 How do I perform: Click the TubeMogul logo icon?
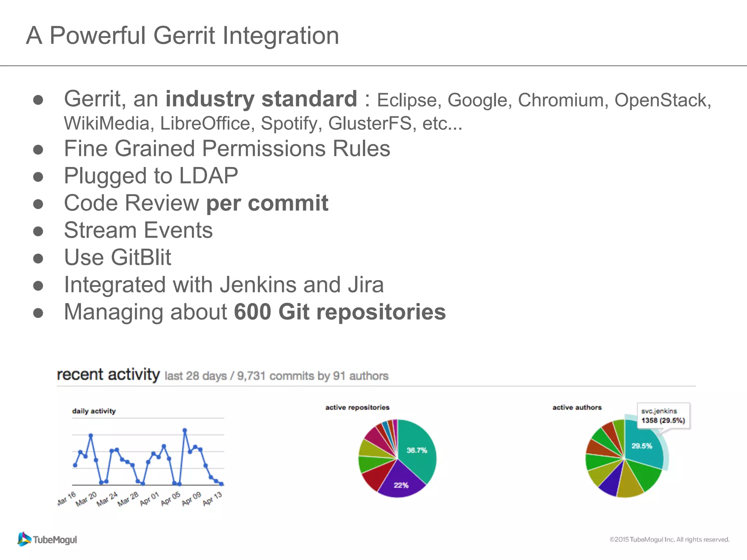click(24, 539)
